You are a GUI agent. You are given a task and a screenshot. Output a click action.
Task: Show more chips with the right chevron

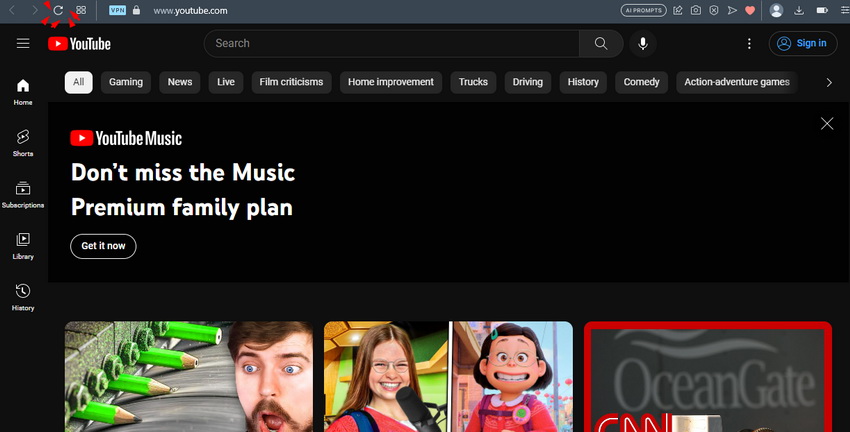tap(829, 82)
